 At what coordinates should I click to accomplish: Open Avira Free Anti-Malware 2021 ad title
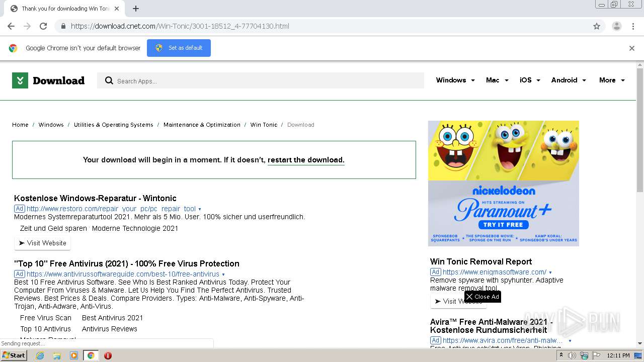[492, 326]
